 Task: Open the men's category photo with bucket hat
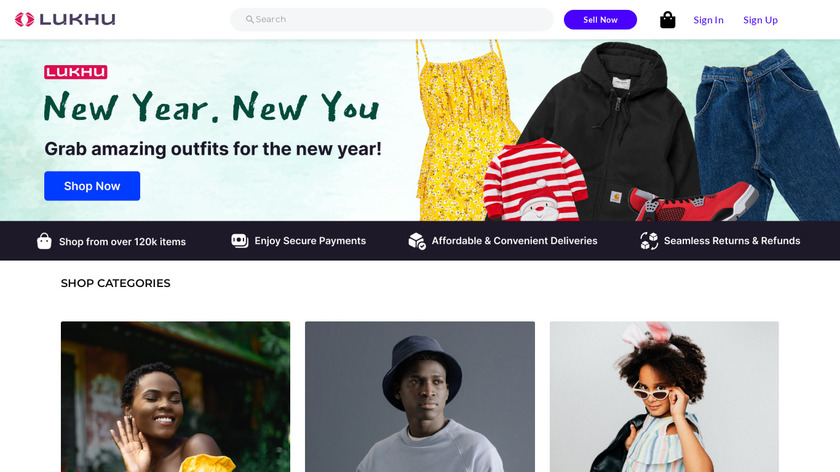click(420, 396)
